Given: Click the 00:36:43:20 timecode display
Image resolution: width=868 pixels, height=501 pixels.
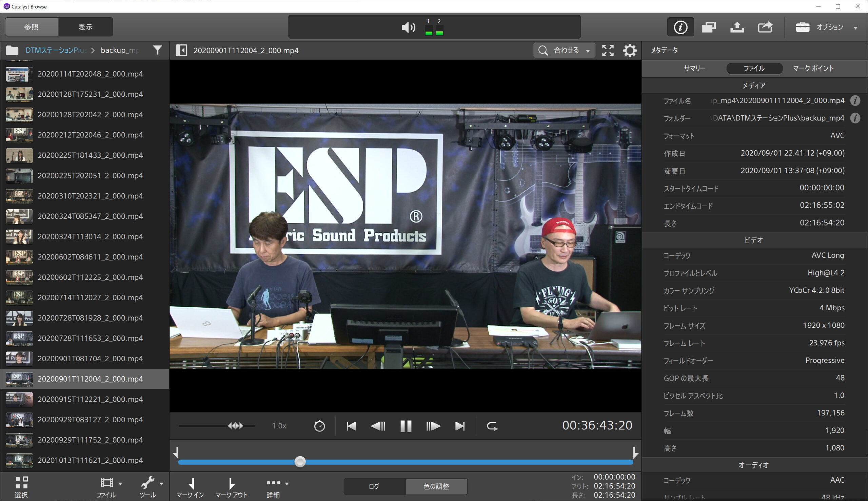Looking at the screenshot, I should pos(597,425).
